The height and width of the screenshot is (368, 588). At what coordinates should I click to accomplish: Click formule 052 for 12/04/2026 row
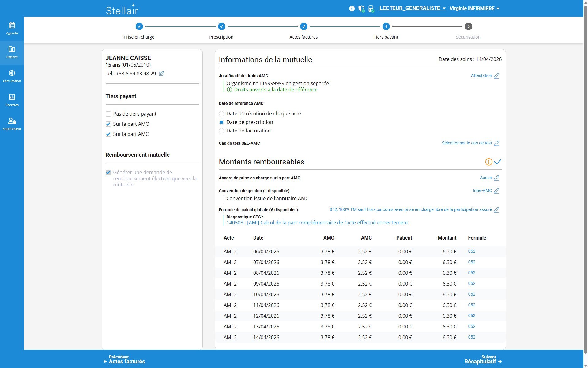point(472,316)
